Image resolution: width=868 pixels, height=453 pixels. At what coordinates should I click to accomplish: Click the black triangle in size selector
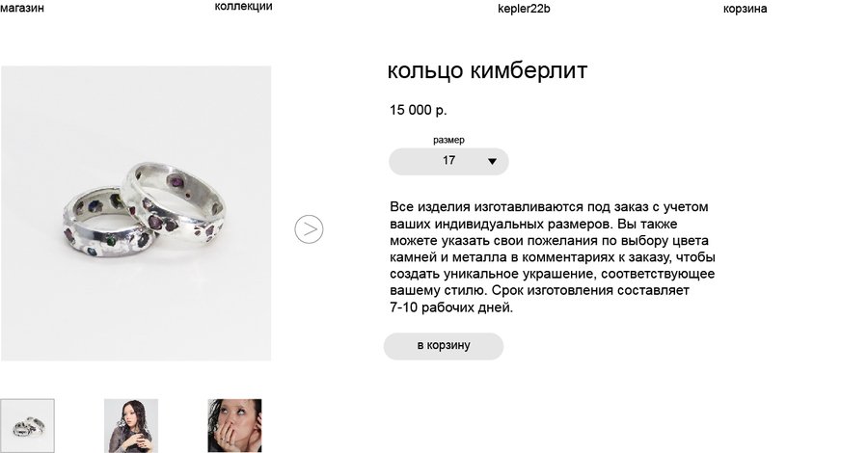point(492,162)
